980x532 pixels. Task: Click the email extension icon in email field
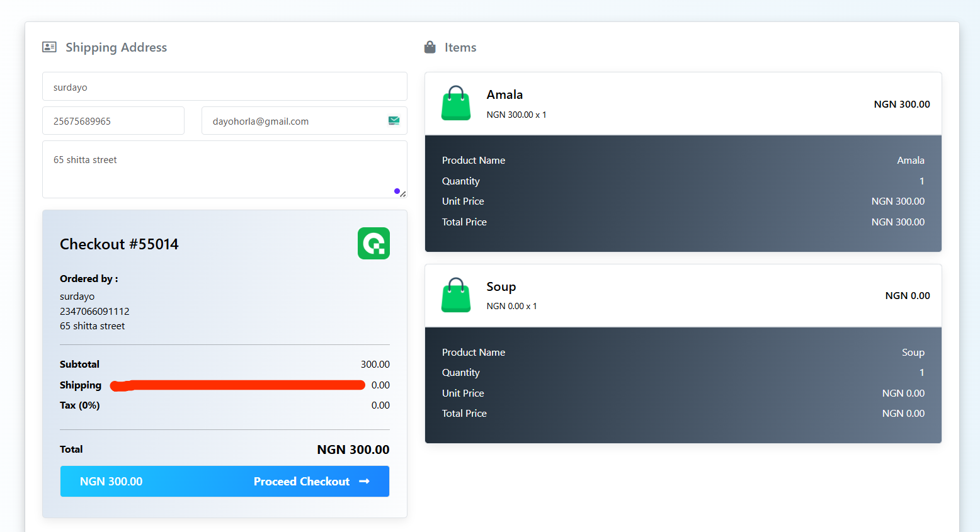pos(394,121)
